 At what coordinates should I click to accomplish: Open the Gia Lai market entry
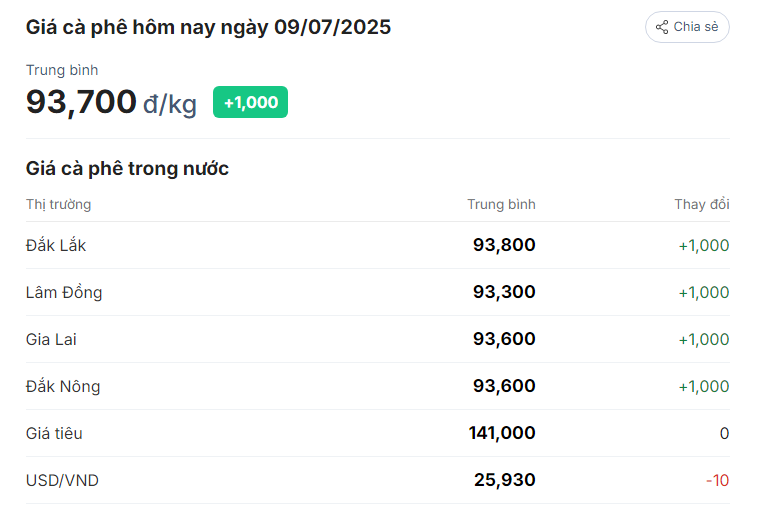point(378,339)
